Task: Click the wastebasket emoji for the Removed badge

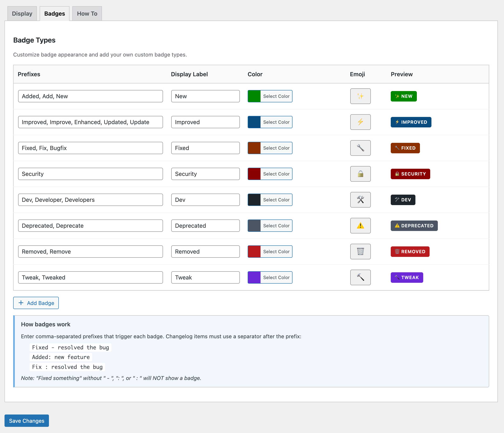Action: (360, 252)
